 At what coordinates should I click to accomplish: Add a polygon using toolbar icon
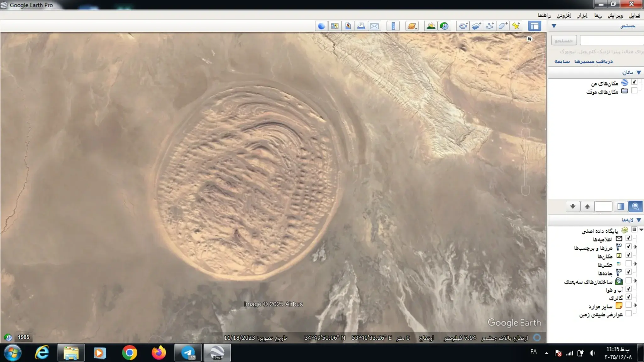(x=502, y=26)
